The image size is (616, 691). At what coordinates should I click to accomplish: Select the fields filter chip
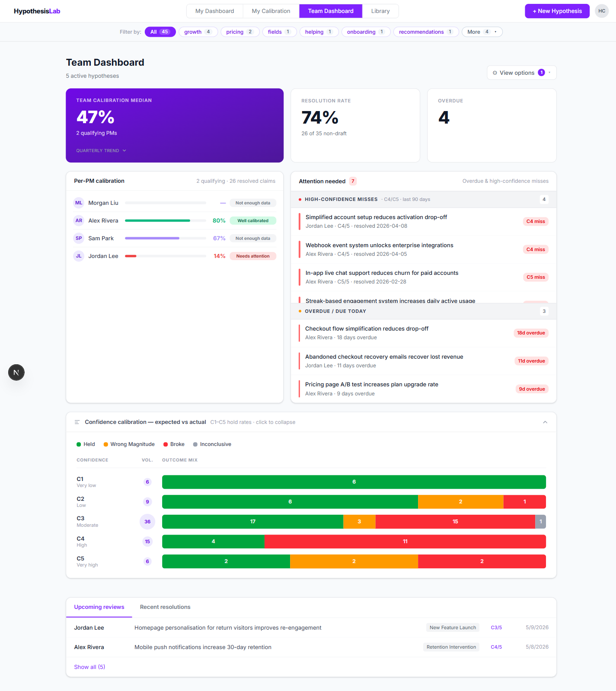pyautogui.click(x=279, y=32)
